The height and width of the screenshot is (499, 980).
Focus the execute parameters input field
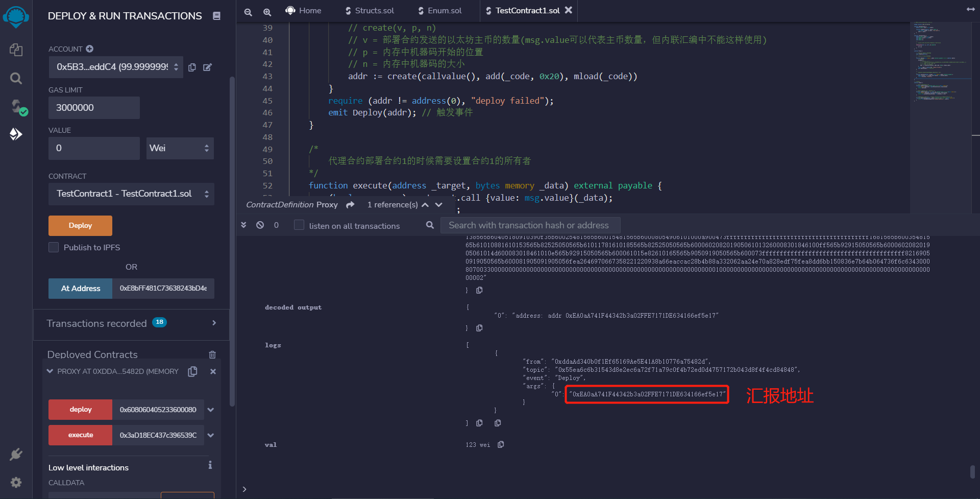click(158, 435)
